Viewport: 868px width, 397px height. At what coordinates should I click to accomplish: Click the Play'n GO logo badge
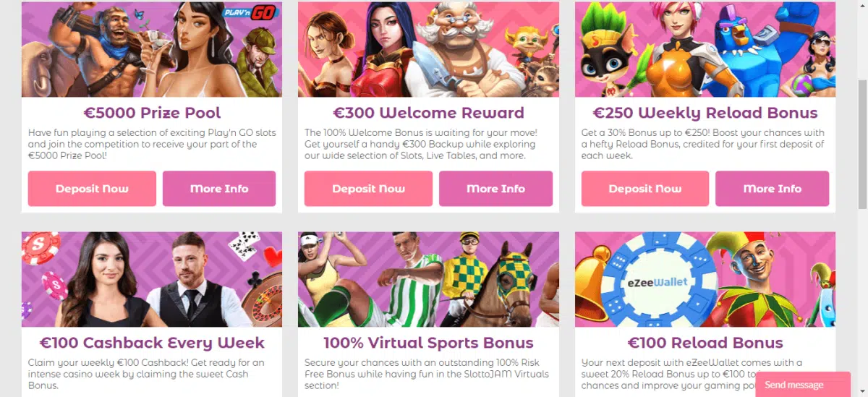(260, 13)
